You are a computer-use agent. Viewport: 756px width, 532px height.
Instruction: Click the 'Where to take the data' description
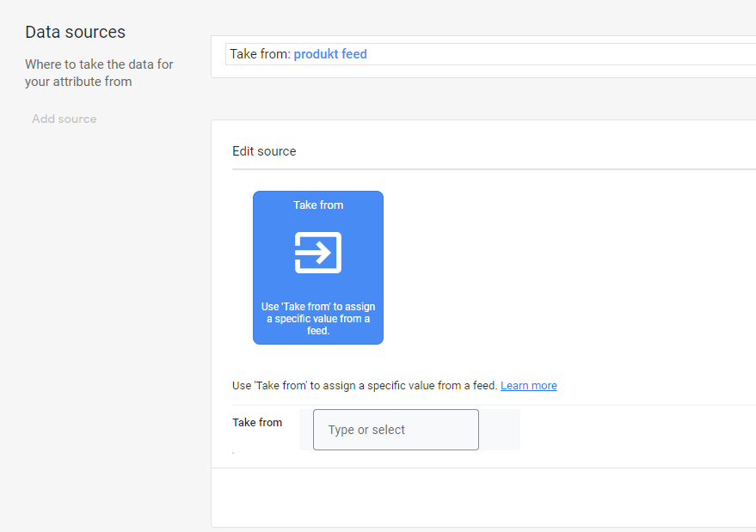[x=99, y=73]
